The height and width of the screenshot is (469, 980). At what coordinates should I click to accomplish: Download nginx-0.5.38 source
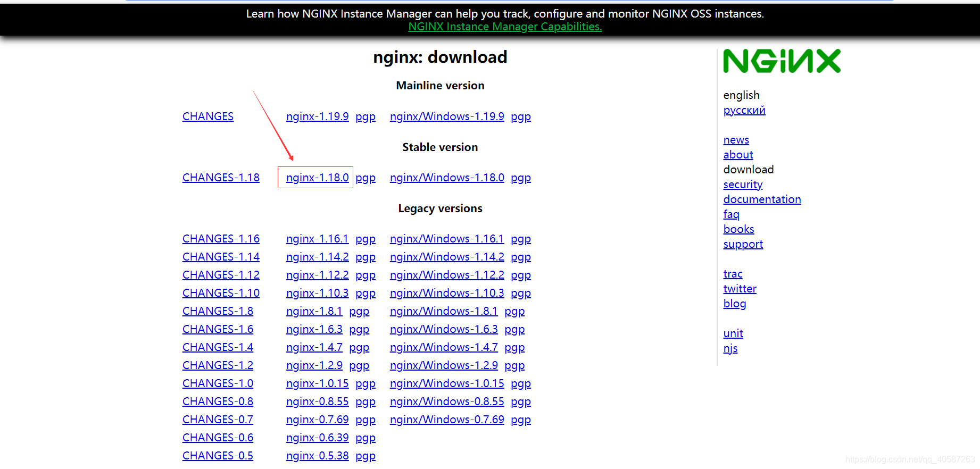click(x=318, y=456)
